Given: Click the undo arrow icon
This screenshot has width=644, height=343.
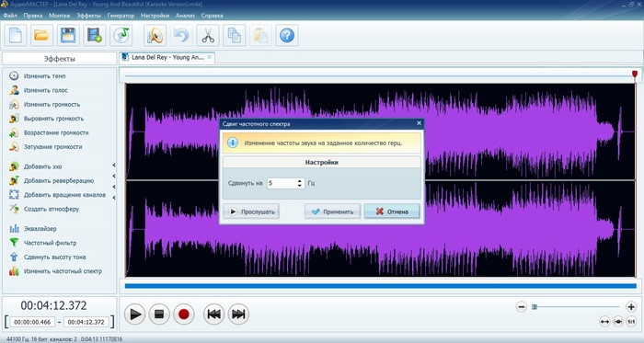Looking at the screenshot, I should 181,35.
